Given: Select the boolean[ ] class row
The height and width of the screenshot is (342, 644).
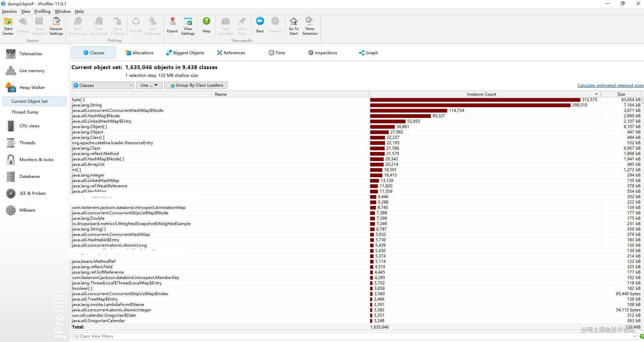Looking at the screenshot, I should [356, 288].
